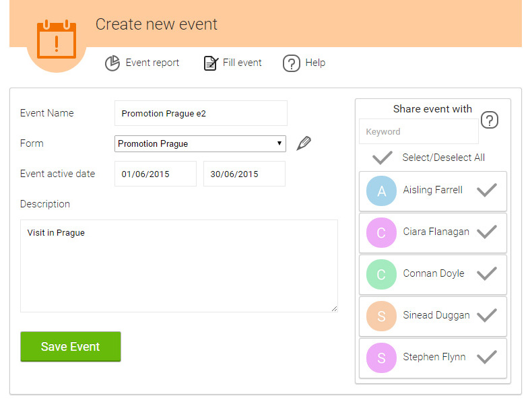Click the name Sinead Duggan
This screenshot has width=532, height=404.
click(436, 315)
